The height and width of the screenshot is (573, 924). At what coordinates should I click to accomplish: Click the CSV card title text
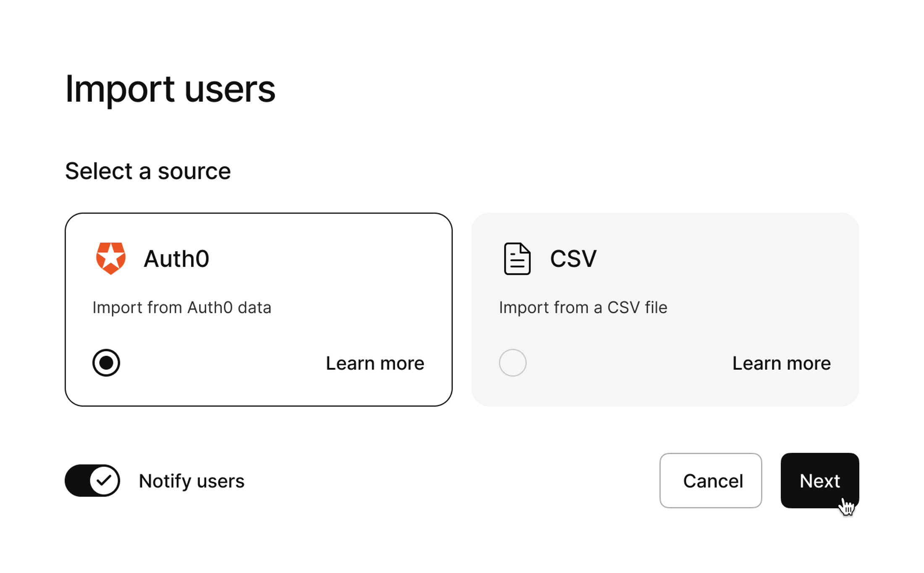tap(574, 258)
